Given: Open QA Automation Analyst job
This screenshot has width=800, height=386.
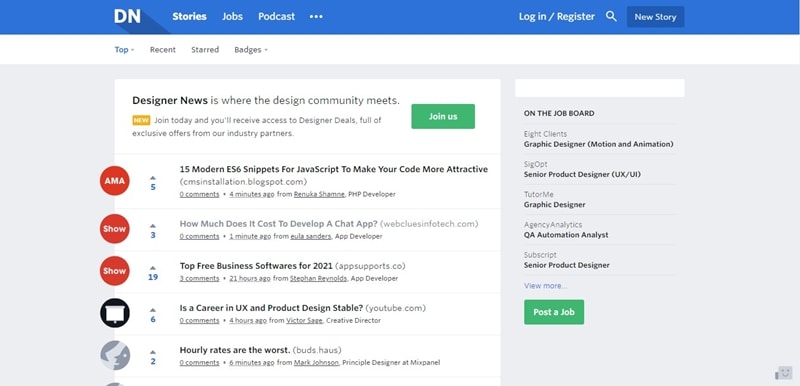Looking at the screenshot, I should [566, 235].
